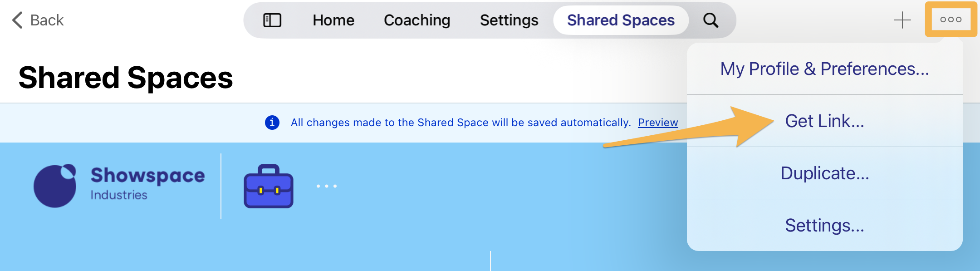Screen dimensions: 980x271
Task: Click the auto-save notice text
Action: (461, 123)
